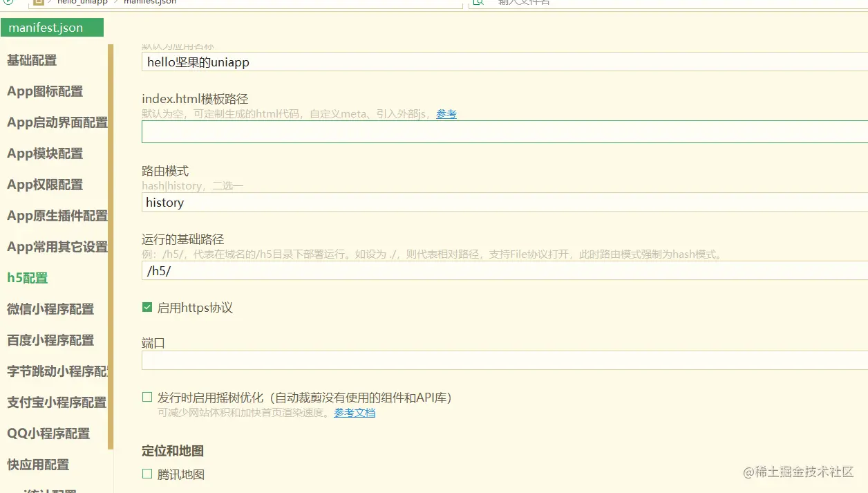Enable the 腾讯地图 map checkbox
868x493 pixels.
(147, 474)
